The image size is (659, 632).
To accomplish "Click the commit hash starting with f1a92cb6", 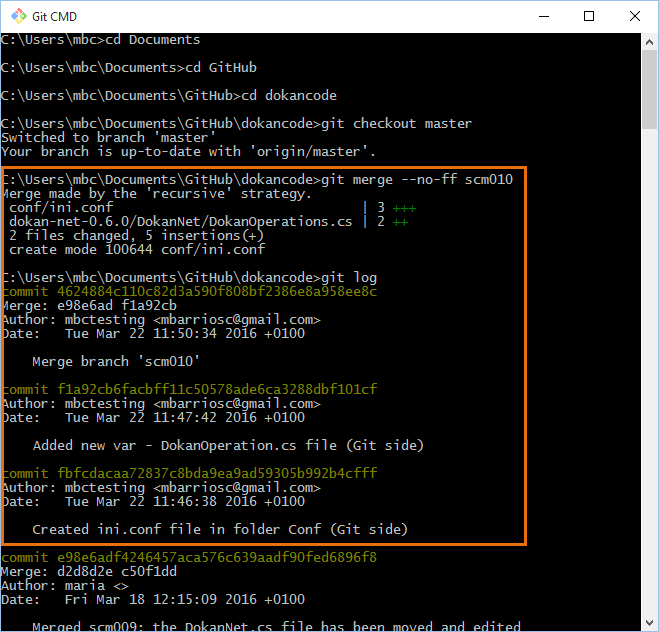I will (189, 389).
